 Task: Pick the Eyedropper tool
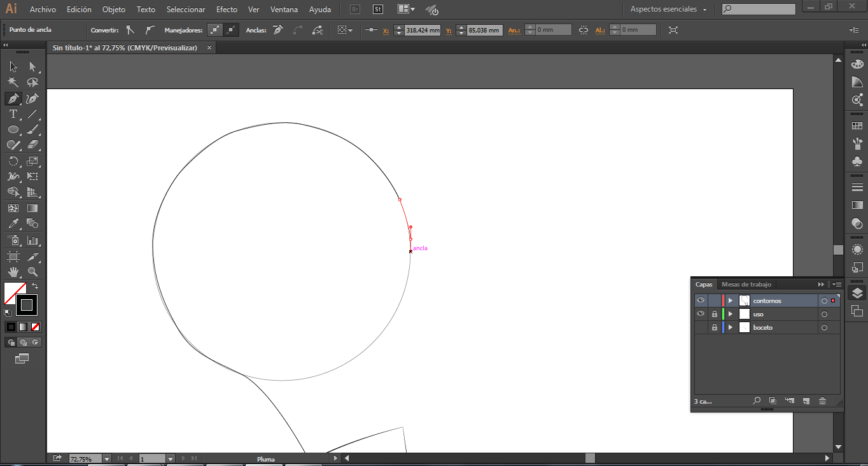[x=13, y=224]
